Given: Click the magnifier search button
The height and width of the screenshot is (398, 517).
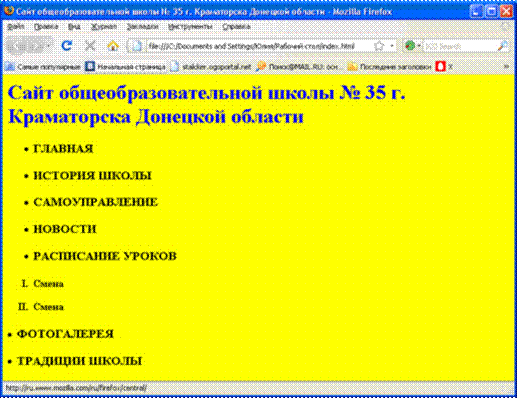Looking at the screenshot, I should pos(503,46).
